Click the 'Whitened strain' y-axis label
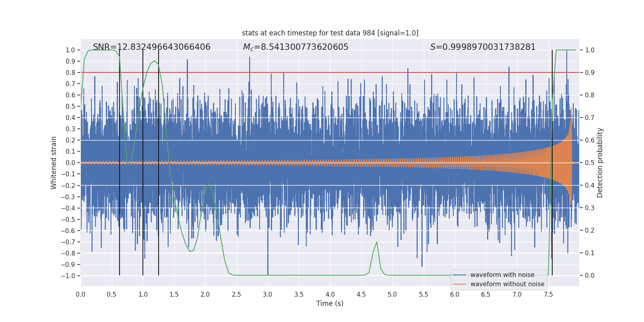The width and height of the screenshot is (644, 322). point(54,163)
